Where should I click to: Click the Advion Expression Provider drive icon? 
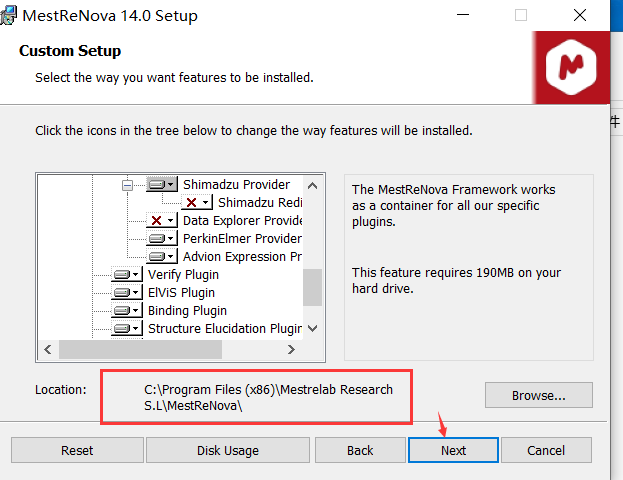[162, 257]
